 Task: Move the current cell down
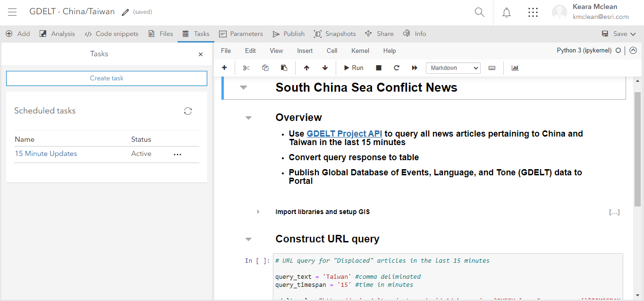coord(325,68)
